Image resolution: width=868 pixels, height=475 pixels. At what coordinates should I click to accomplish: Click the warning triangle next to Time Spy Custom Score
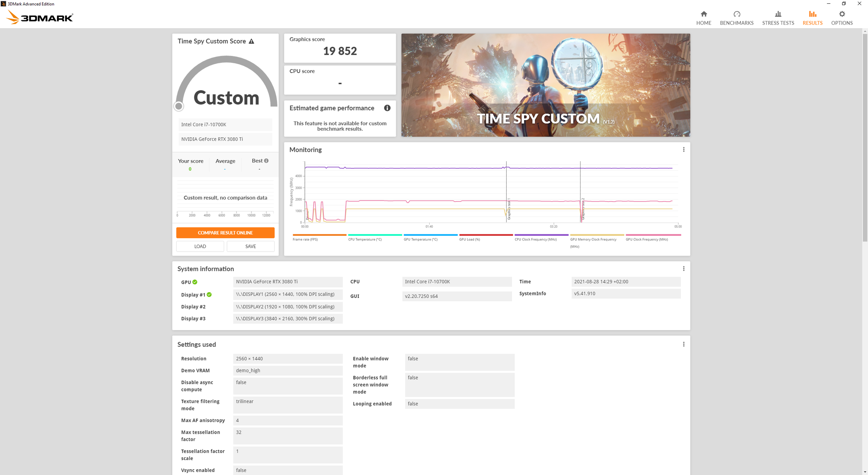click(x=251, y=41)
